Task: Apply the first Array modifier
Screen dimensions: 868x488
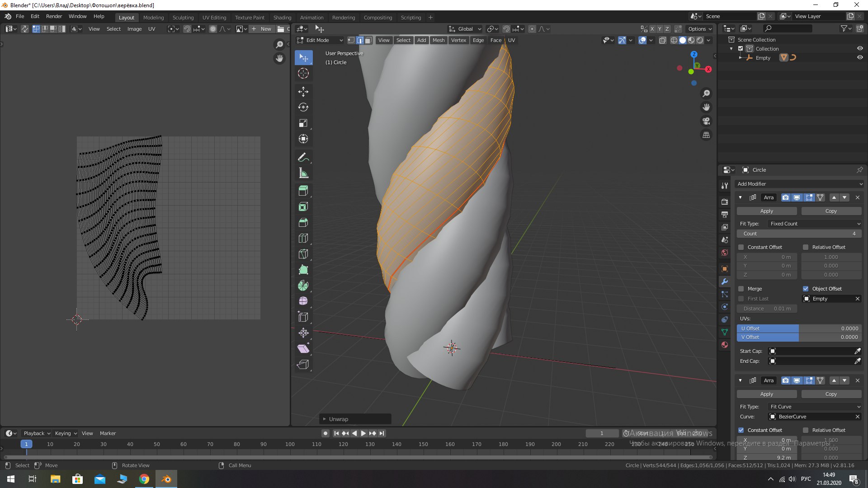Action: point(767,211)
